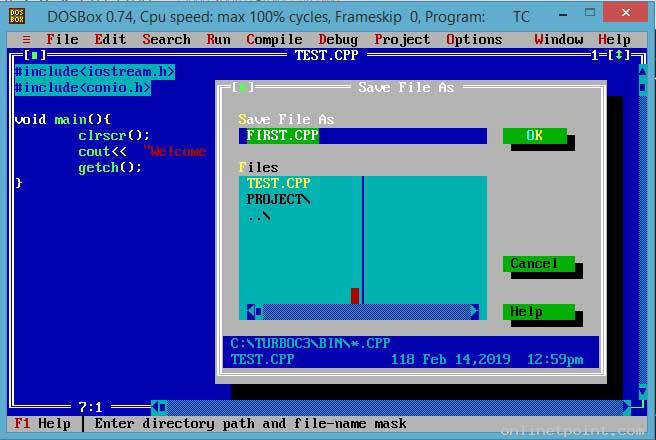Open the Compile menu
656x440 pixels.
[274, 39]
